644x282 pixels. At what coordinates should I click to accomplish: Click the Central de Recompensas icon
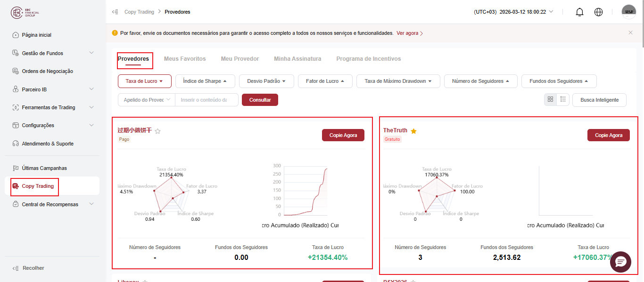tap(16, 204)
